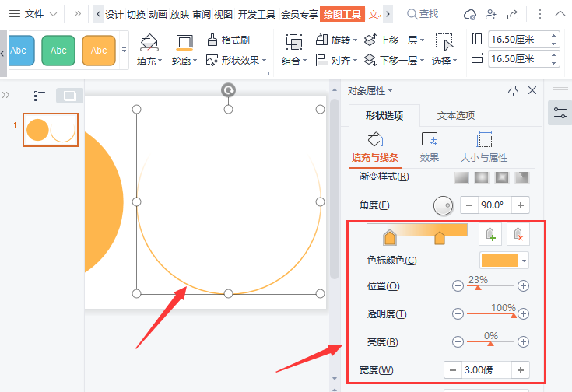Open the 对象属性 panel dropdown
Screen dimensions: 572x392
point(370,90)
